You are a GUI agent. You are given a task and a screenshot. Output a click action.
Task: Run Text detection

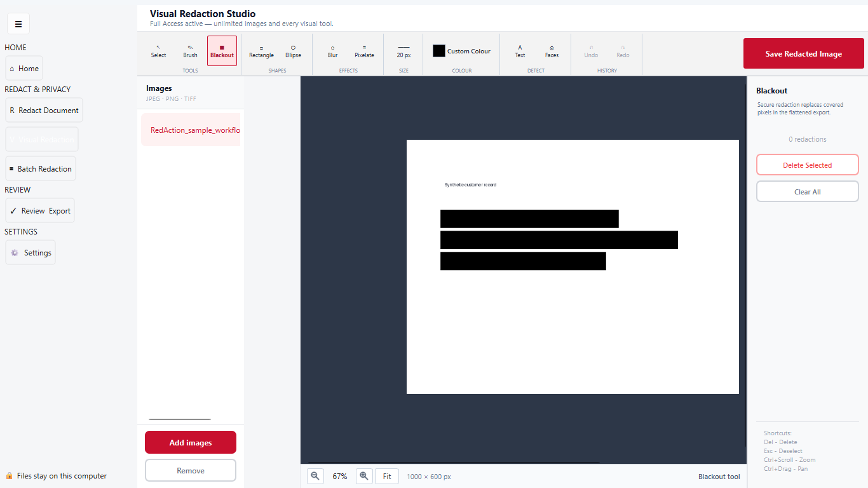point(520,51)
